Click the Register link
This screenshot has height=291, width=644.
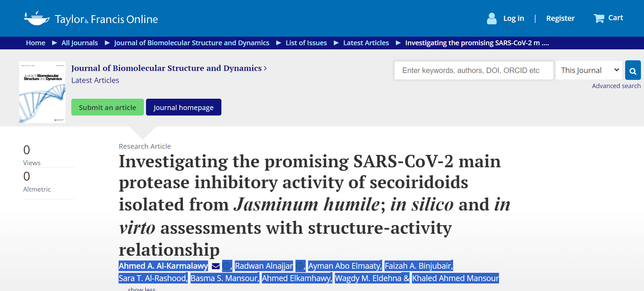click(x=560, y=19)
